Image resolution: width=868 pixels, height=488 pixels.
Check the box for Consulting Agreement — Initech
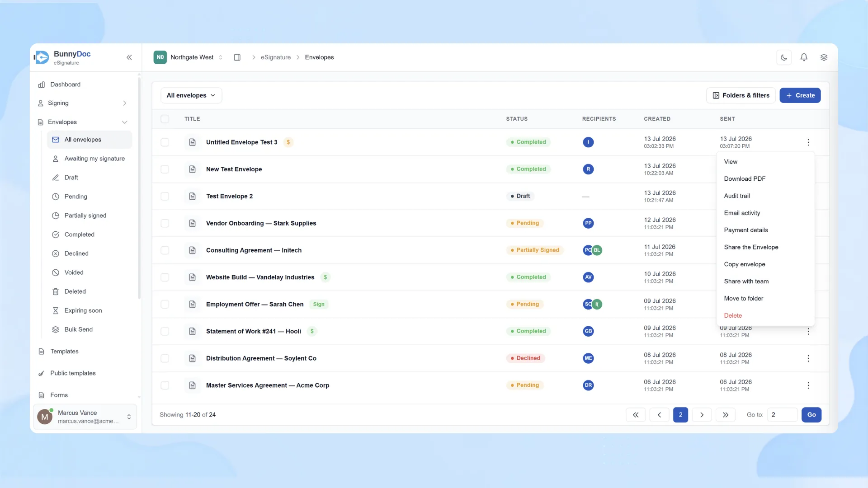point(165,250)
